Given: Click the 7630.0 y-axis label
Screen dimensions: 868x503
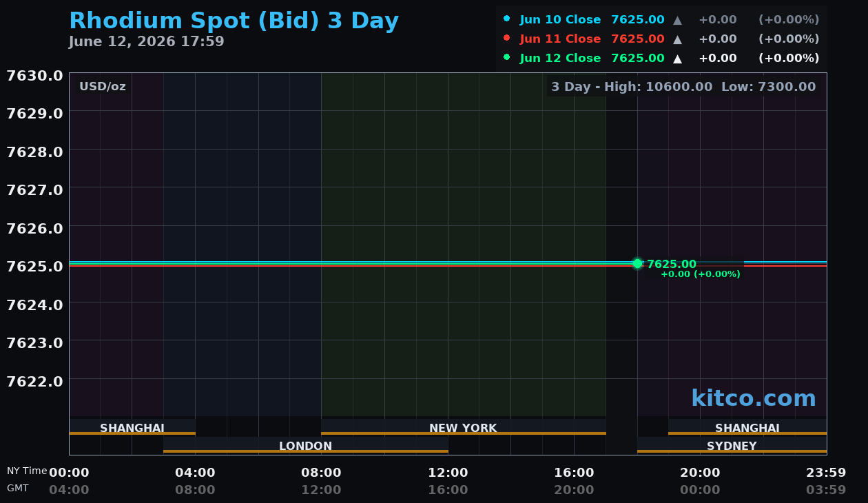Looking at the screenshot, I should click(34, 75).
